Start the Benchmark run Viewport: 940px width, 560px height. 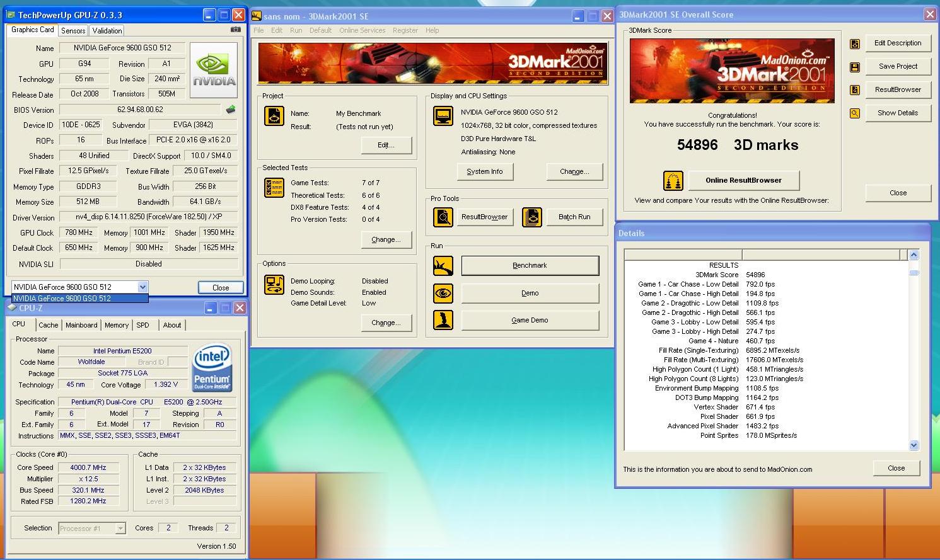(x=530, y=265)
